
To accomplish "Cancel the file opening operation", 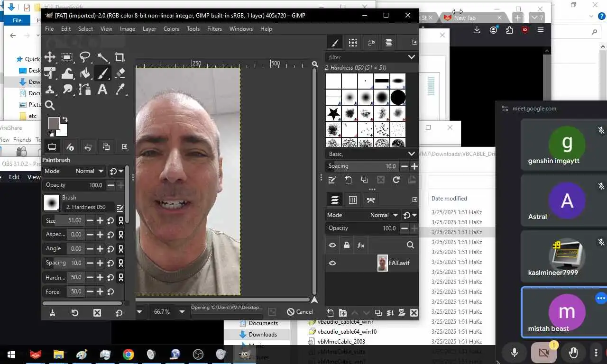I will click(x=300, y=312).
